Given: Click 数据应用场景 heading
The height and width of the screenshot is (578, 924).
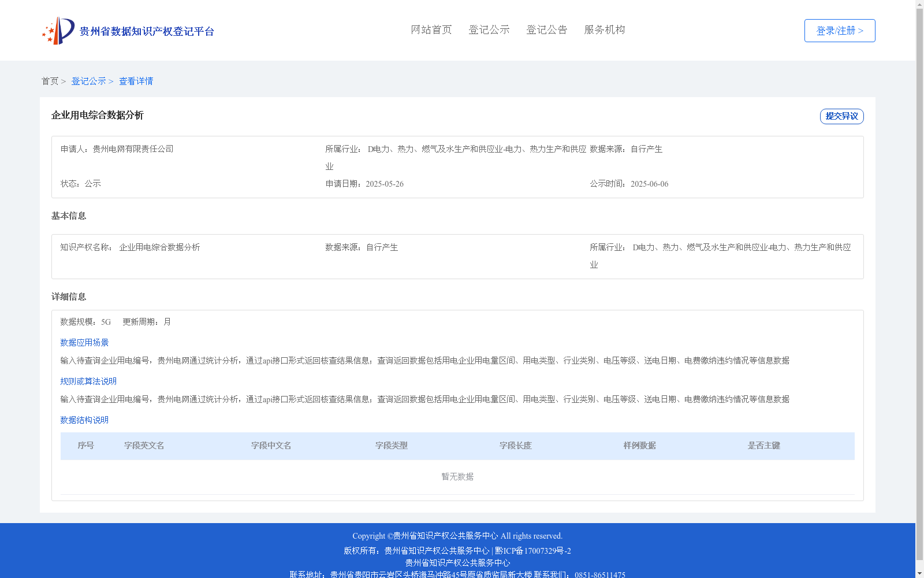Looking at the screenshot, I should click(x=85, y=343).
